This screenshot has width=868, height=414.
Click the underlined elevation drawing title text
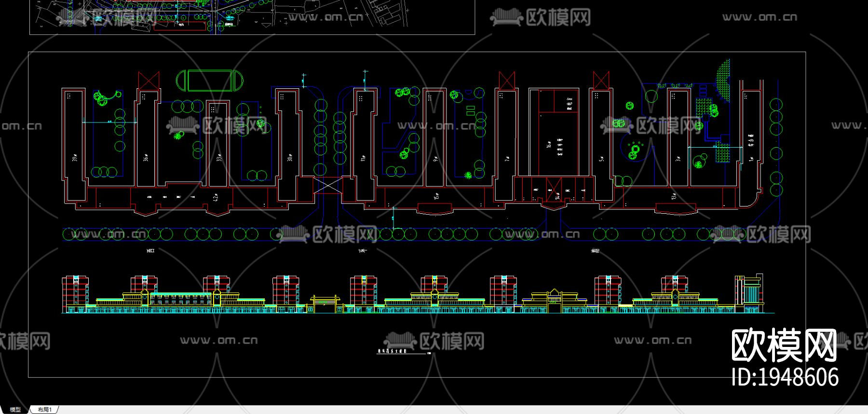coord(392,352)
